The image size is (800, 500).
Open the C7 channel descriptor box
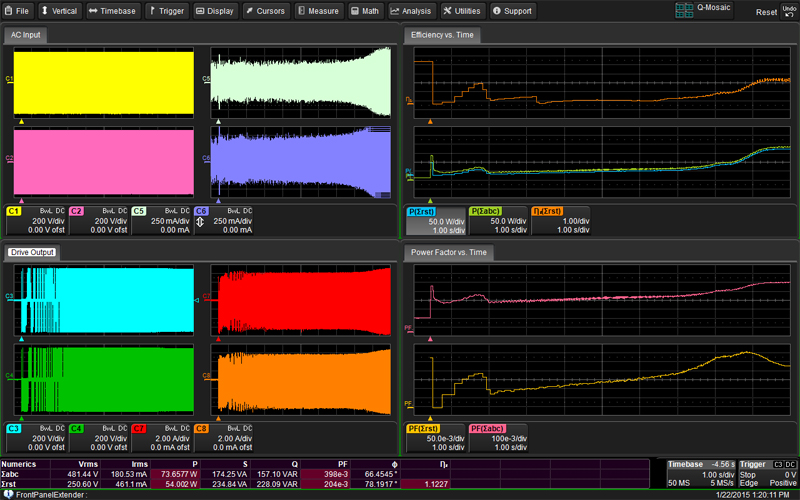[161, 438]
